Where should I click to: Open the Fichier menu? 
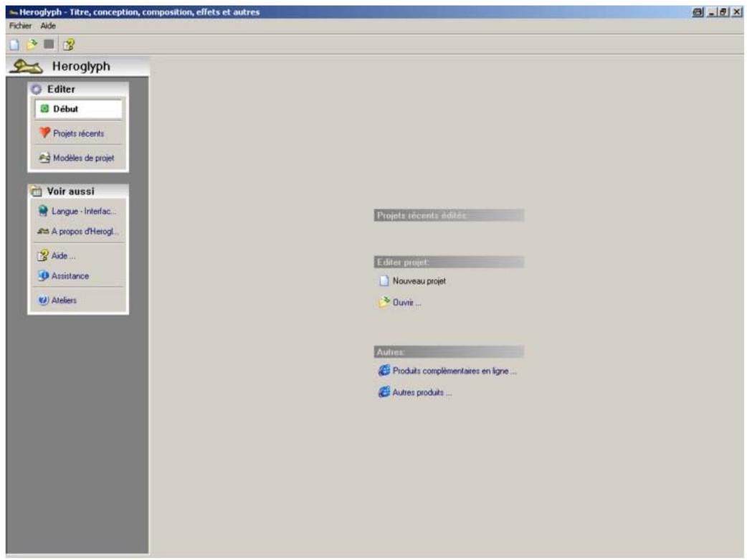(x=20, y=26)
